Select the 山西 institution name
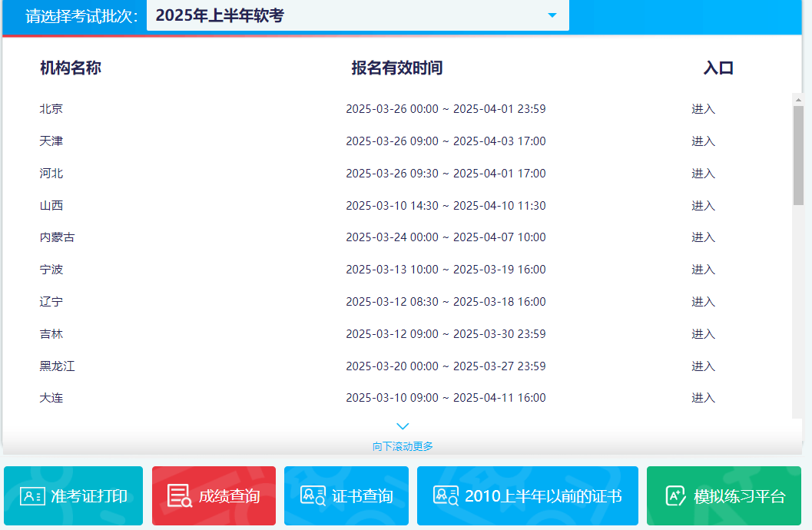The height and width of the screenshot is (530, 812). point(51,206)
